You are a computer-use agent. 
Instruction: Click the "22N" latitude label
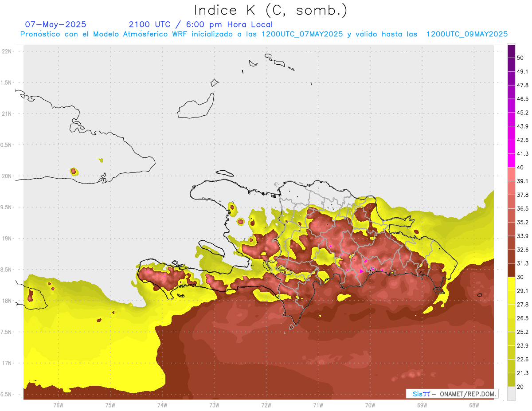(x=7, y=51)
